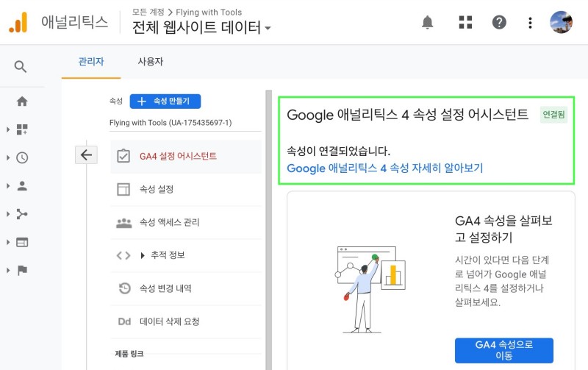Switch to the 사용자 tab

coord(151,62)
